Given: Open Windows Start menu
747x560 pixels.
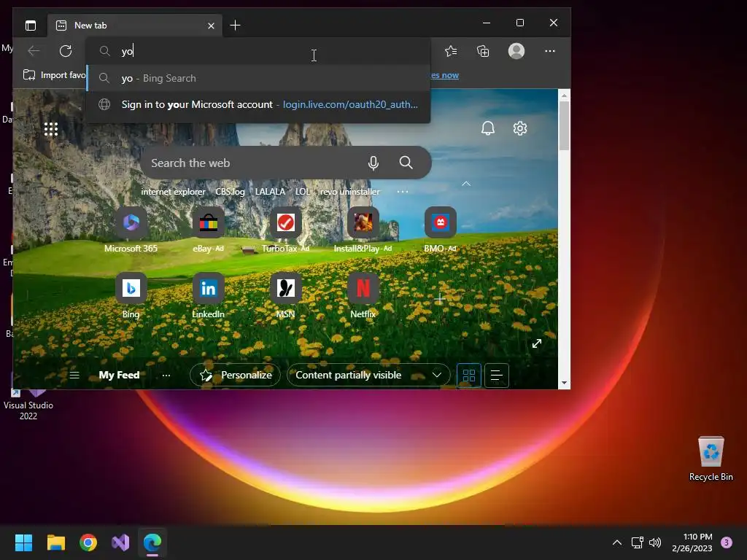Looking at the screenshot, I should point(23,542).
